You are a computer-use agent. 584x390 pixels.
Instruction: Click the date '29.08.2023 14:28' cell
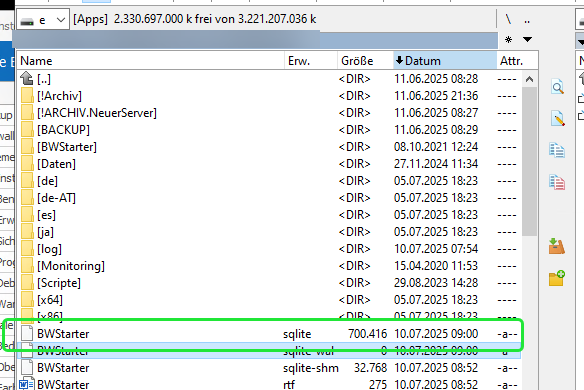coord(436,283)
